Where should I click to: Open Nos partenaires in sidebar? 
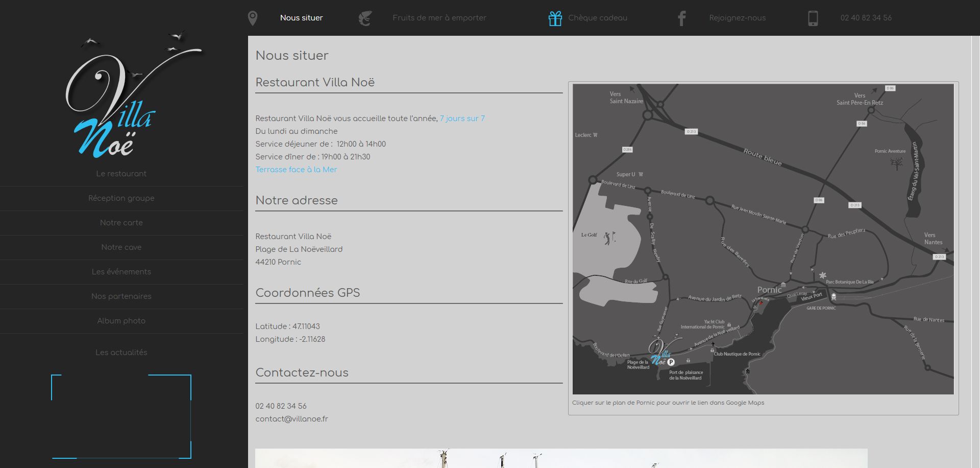[121, 296]
